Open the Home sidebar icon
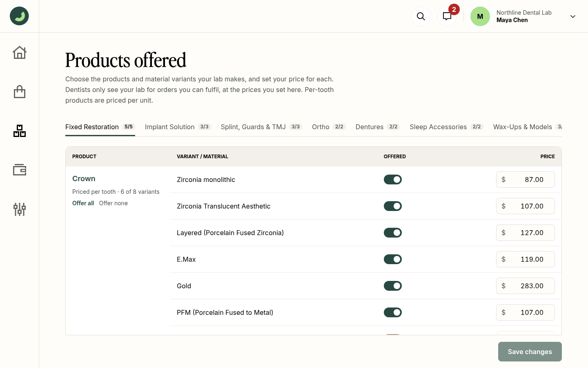The image size is (588, 368). tap(20, 52)
